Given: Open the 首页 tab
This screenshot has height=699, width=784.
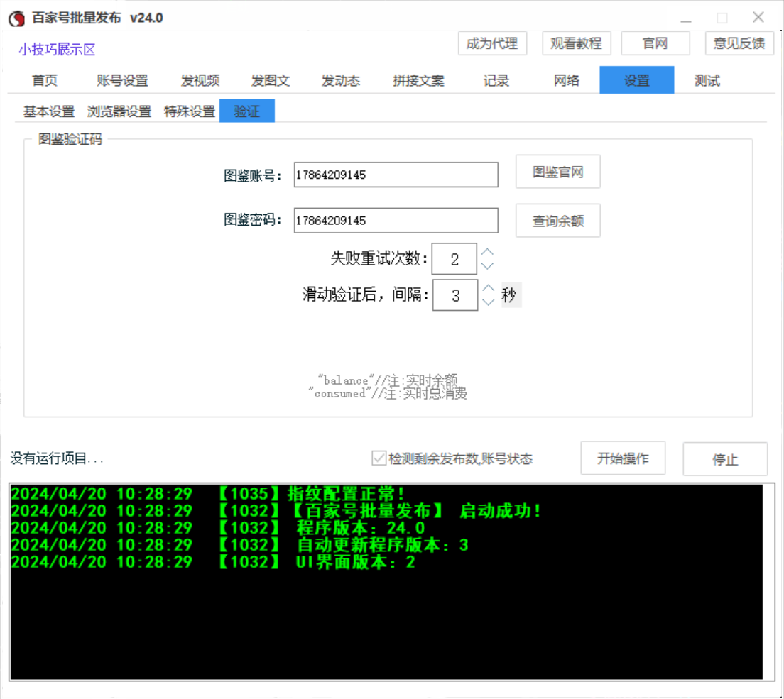Looking at the screenshot, I should coord(45,80).
